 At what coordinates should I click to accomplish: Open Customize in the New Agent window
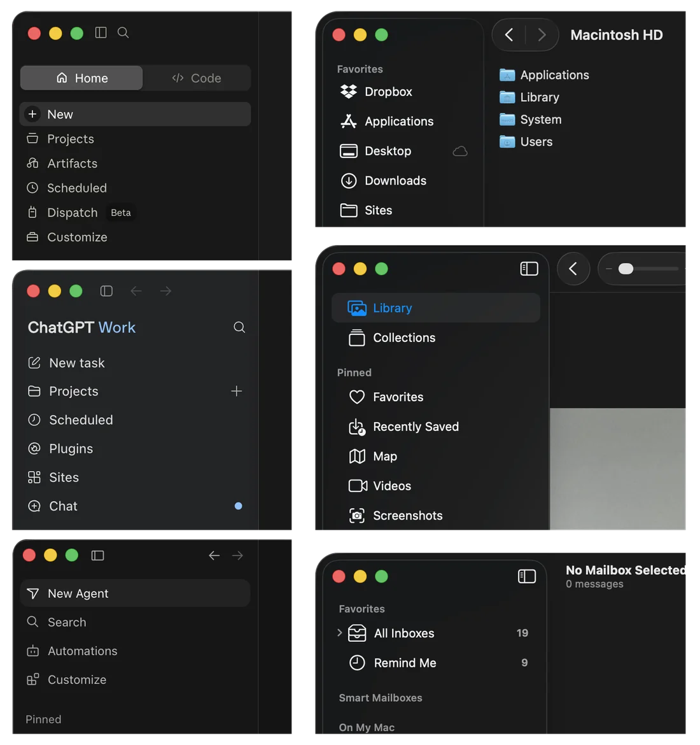coord(136,680)
